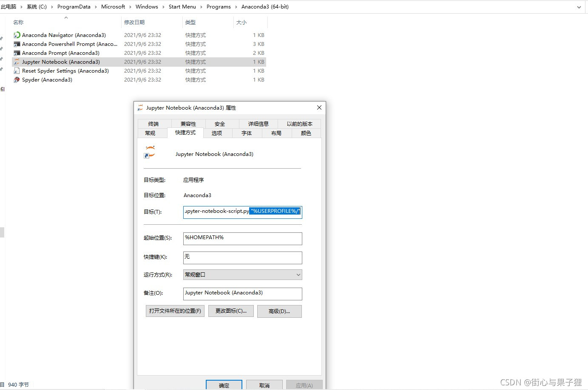Click the 备注 comment field

click(243, 294)
